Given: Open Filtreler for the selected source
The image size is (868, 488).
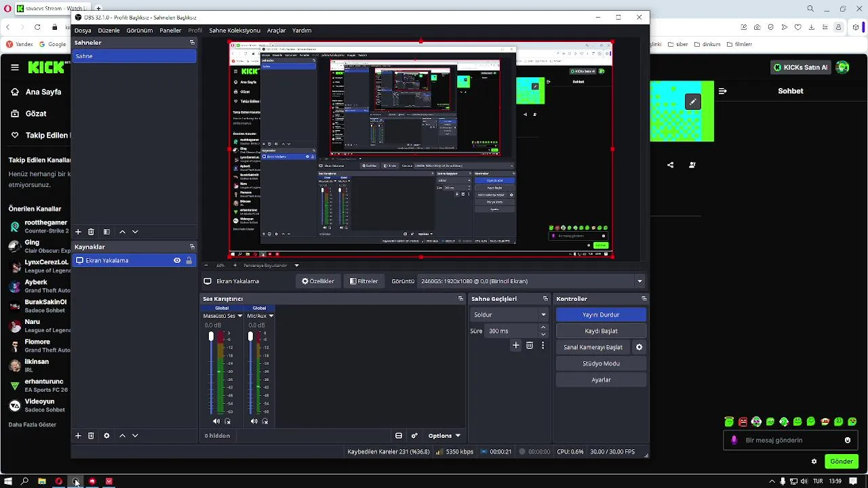Looking at the screenshot, I should pyautogui.click(x=364, y=281).
